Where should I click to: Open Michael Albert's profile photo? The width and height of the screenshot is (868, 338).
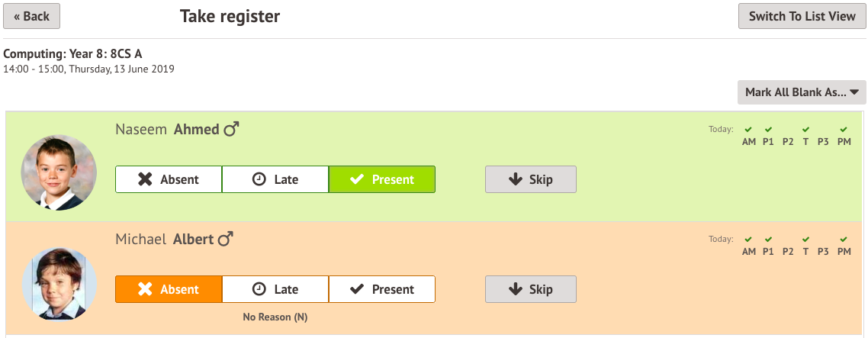tap(59, 283)
